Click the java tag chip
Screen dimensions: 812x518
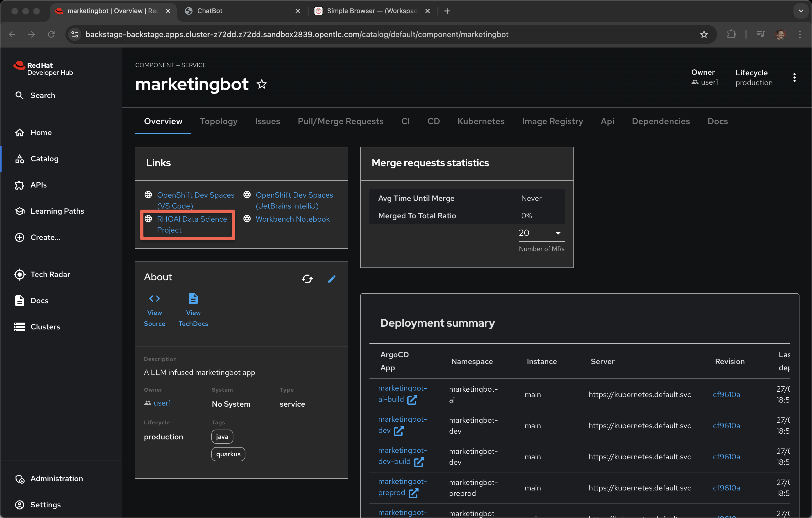(x=222, y=437)
